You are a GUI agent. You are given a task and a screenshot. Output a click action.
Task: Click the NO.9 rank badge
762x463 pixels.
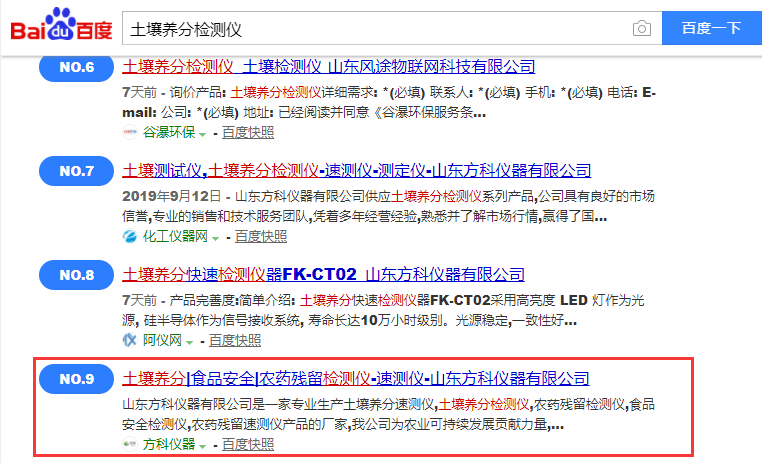76,379
